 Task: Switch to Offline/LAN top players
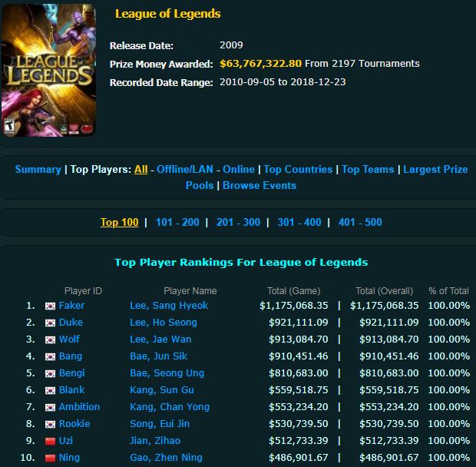pos(185,170)
